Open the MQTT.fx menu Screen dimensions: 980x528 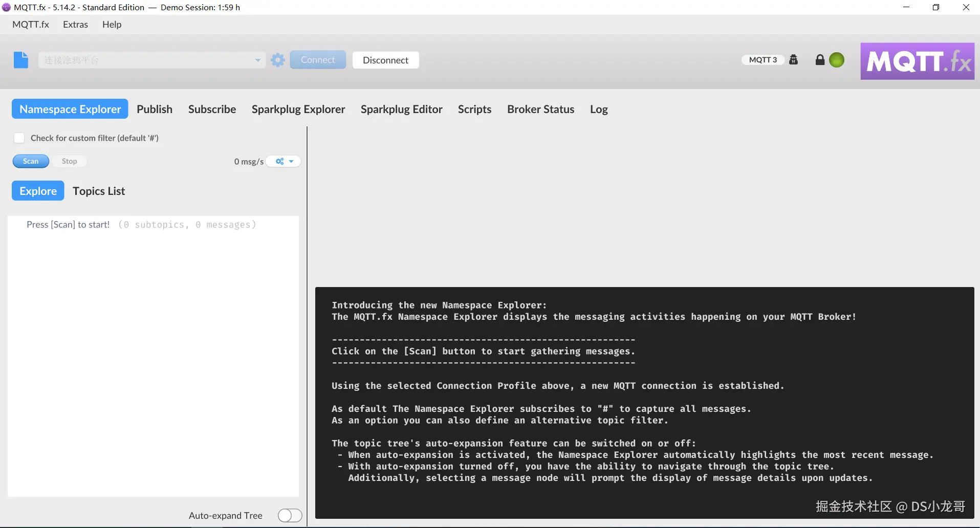tap(31, 25)
